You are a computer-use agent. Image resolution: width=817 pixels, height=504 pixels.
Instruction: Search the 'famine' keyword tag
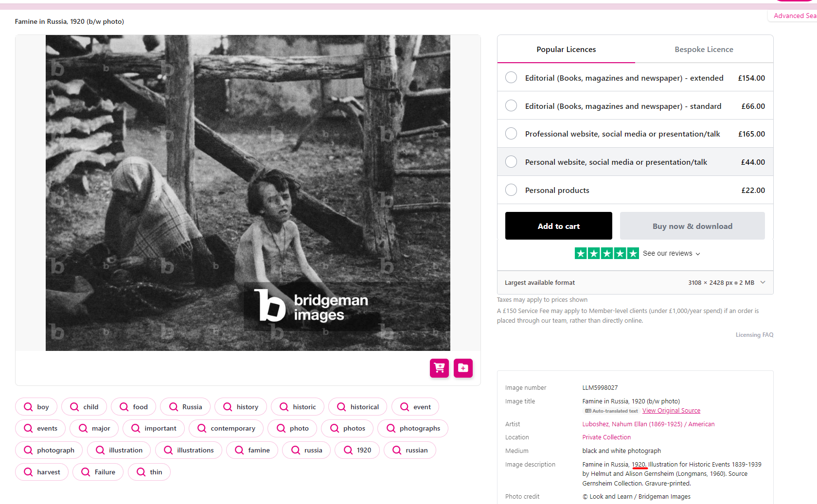coord(252,450)
